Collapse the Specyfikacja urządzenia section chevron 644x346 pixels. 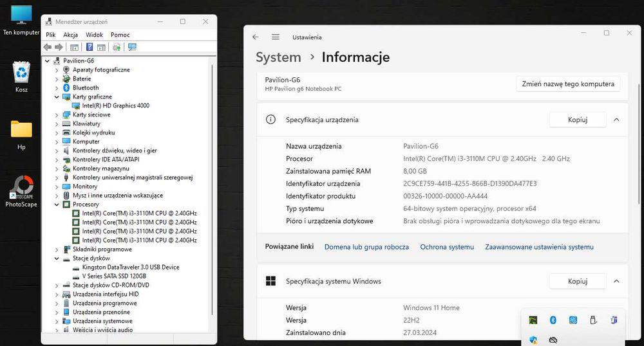(616, 120)
